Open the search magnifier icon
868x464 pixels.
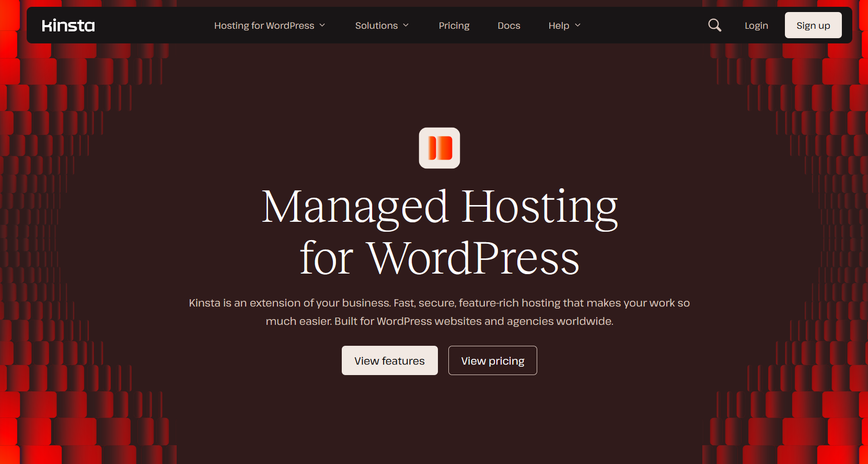(714, 25)
